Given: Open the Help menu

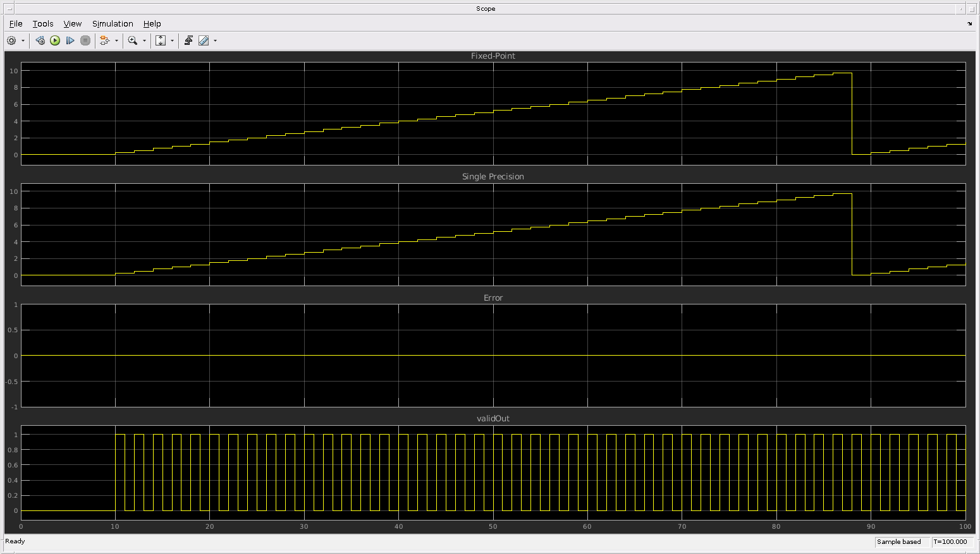Looking at the screenshot, I should coord(152,23).
